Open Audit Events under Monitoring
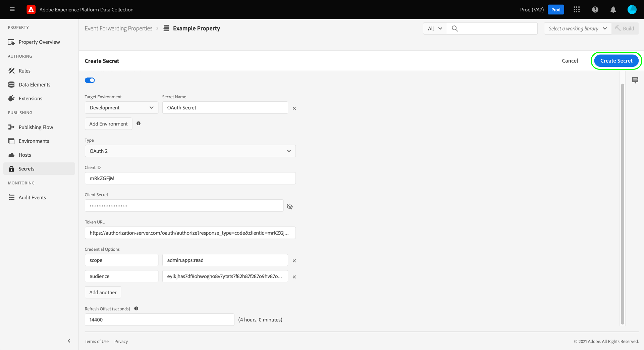Viewport: 644px width, 350px height. pos(32,197)
